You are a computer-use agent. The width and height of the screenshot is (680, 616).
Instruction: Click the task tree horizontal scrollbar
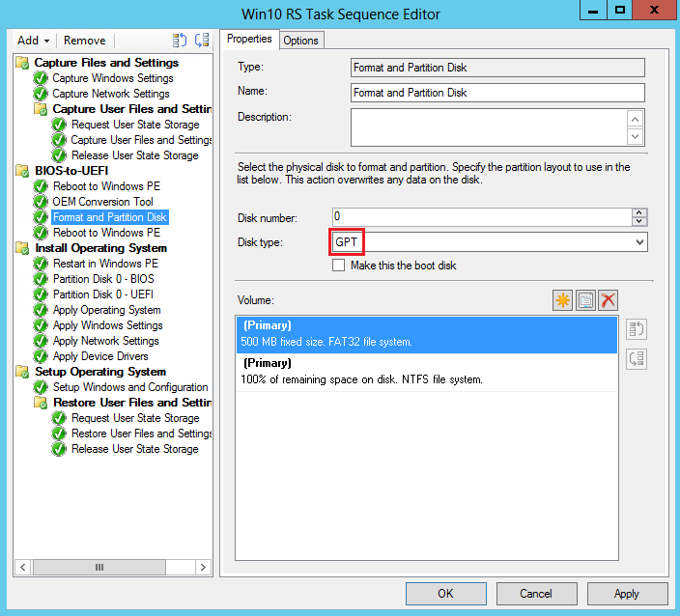[x=111, y=567]
